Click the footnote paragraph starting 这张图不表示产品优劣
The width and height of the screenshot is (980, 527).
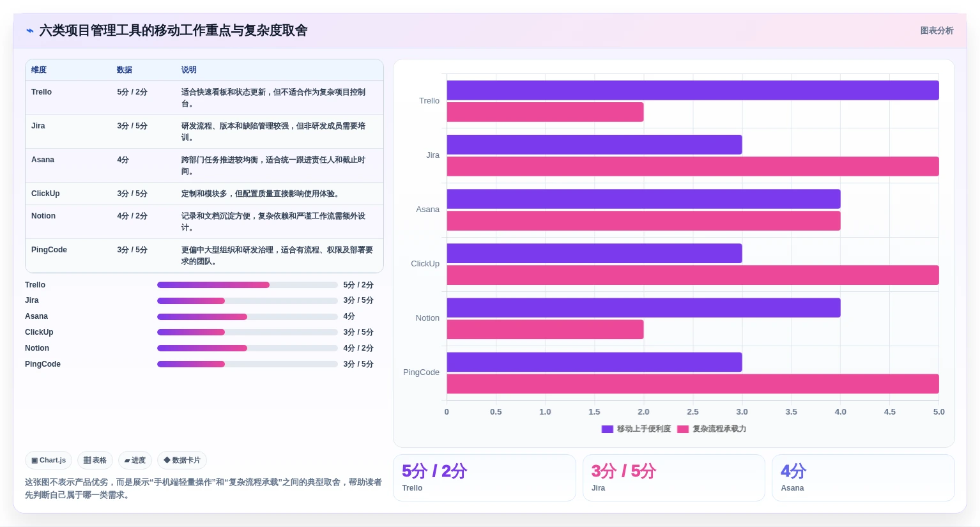point(203,489)
